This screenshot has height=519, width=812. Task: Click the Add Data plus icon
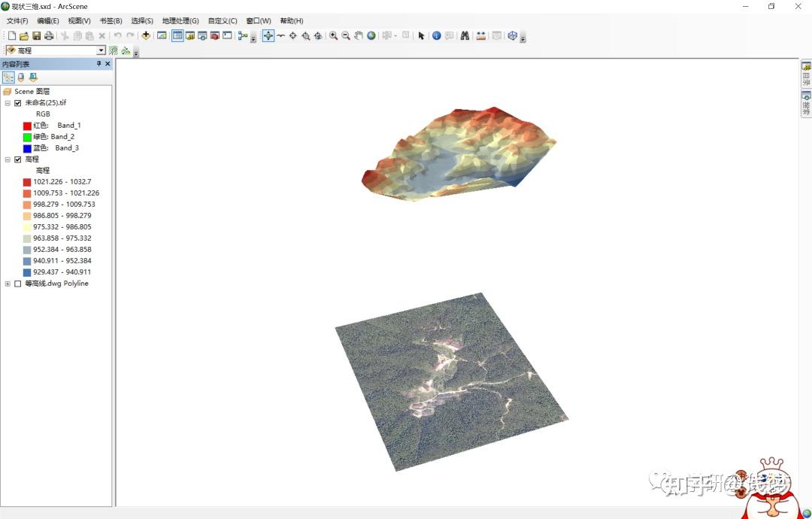tap(147, 35)
